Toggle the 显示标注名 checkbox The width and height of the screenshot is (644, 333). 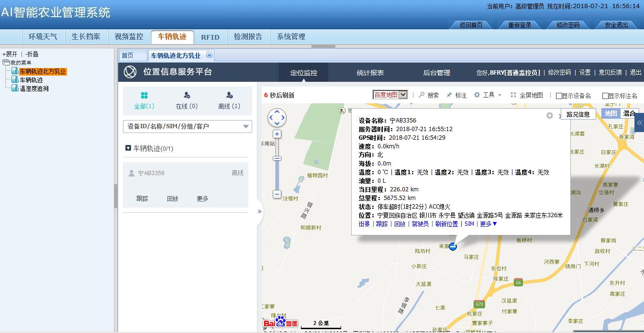tap(605, 96)
